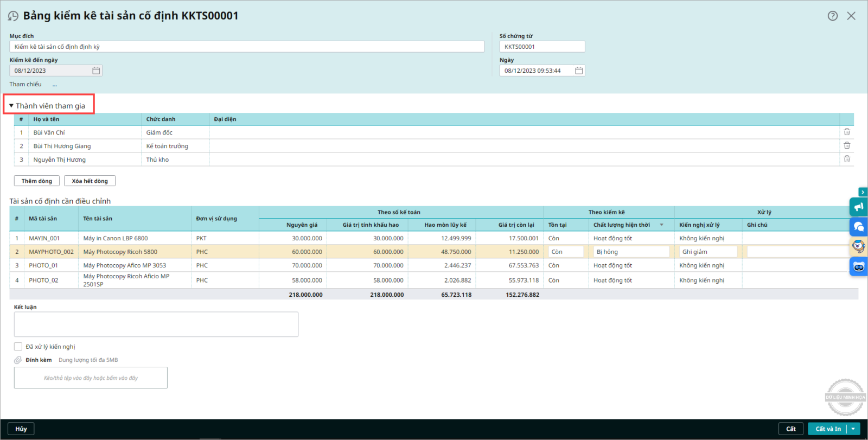Image resolution: width=868 pixels, height=440 pixels.
Task: Edit Ghi giảm recommendation cell
Action: pos(708,252)
